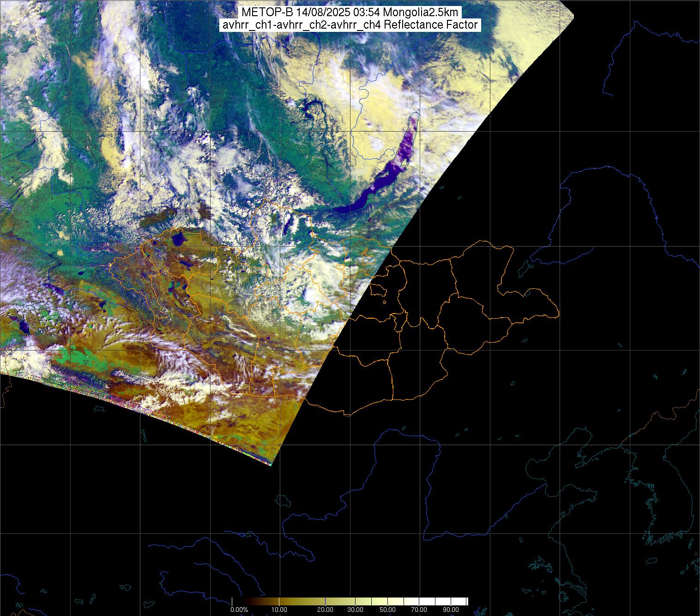Click the "avhrr_ch1-avhrr_ch2-avhrr_ch4 Reflectance Factor" caption
Image resolution: width=700 pixels, height=616 pixels.
tap(350, 25)
